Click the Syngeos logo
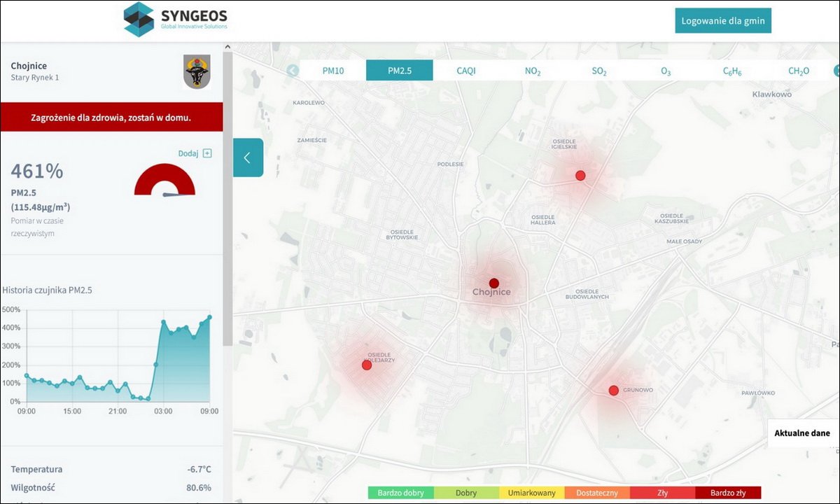This screenshot has height=504, width=840. (176, 20)
